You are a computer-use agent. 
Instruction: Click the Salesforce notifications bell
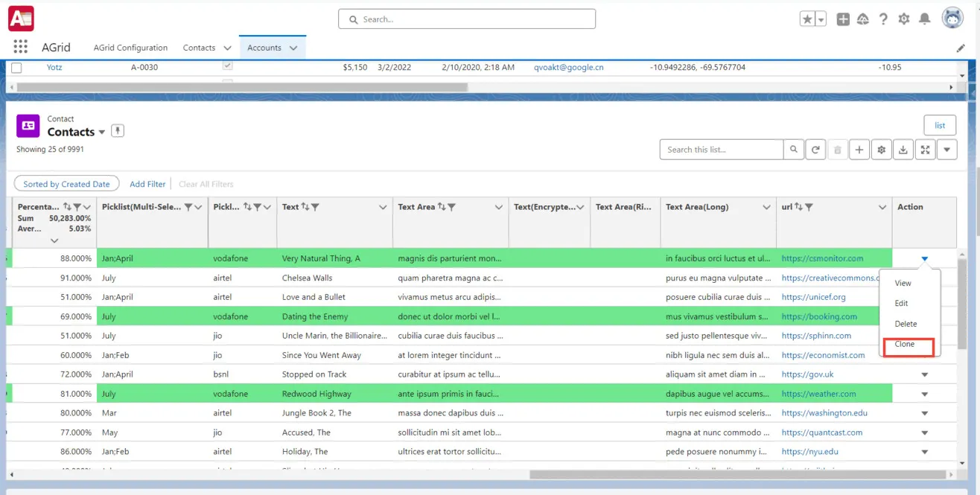pyautogui.click(x=924, y=19)
